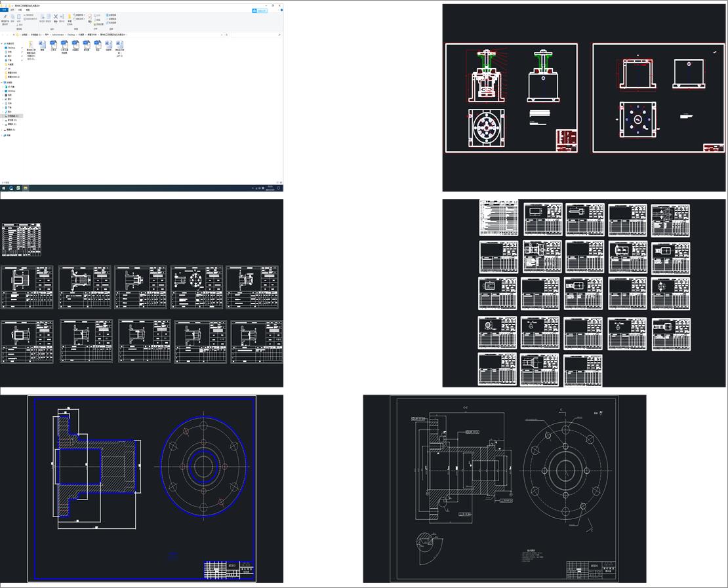Click the Up arrow beside address bar
Screen dimensions: 728x588
click(x=14, y=35)
